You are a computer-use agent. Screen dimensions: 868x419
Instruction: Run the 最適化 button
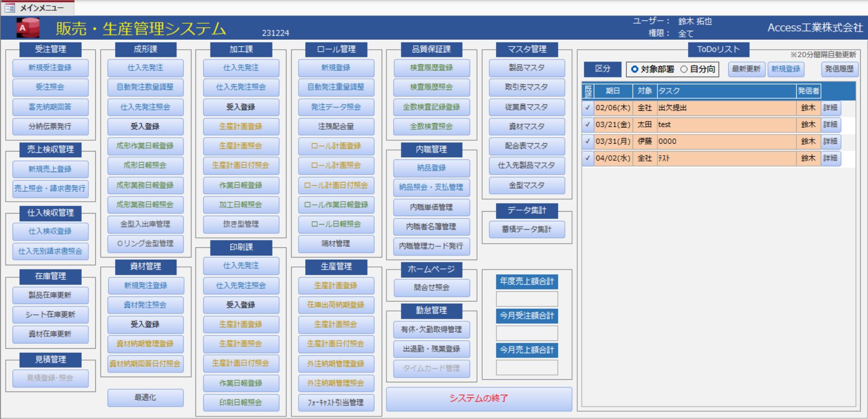[x=145, y=397]
